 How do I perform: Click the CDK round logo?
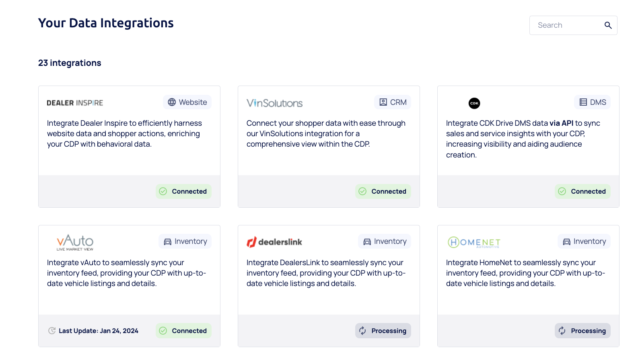coord(474,103)
